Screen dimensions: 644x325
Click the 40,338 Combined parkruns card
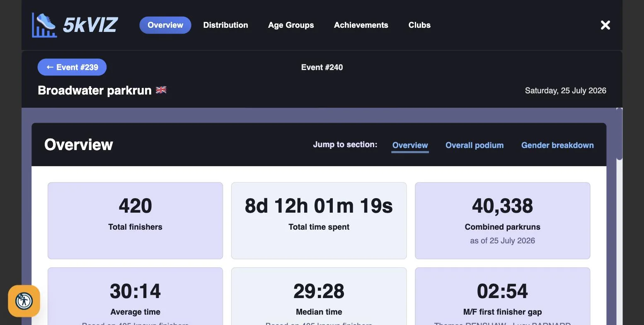pos(502,221)
